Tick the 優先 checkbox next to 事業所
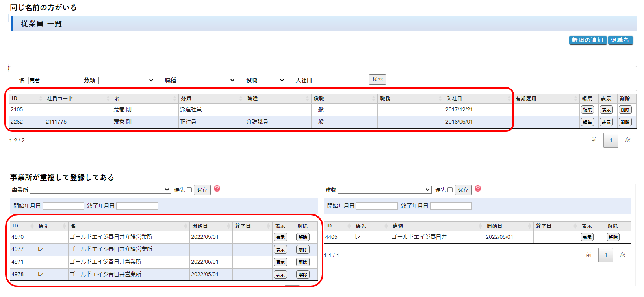The image size is (644, 297). click(x=189, y=190)
